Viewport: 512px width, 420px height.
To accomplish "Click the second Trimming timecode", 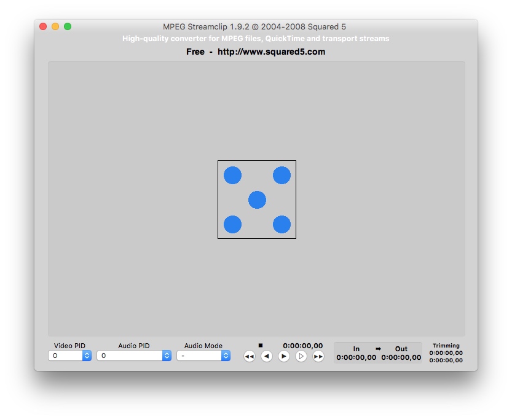I will (x=446, y=360).
